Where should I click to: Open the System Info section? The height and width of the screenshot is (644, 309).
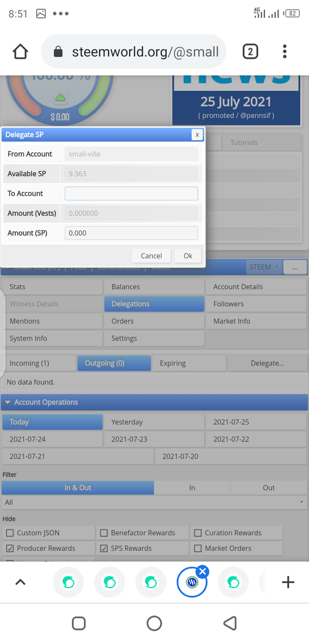coord(52,338)
